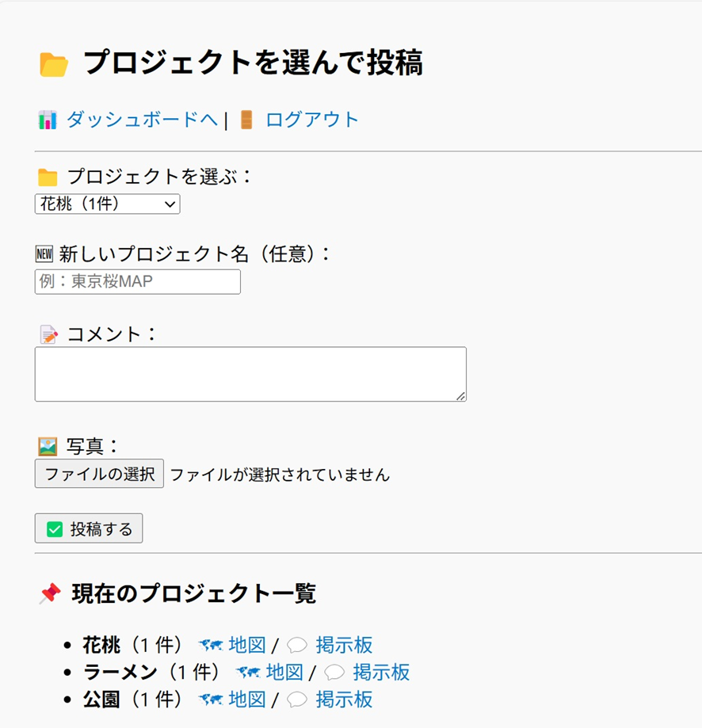
Task: Click the ログアウト link
Action: coord(312,120)
